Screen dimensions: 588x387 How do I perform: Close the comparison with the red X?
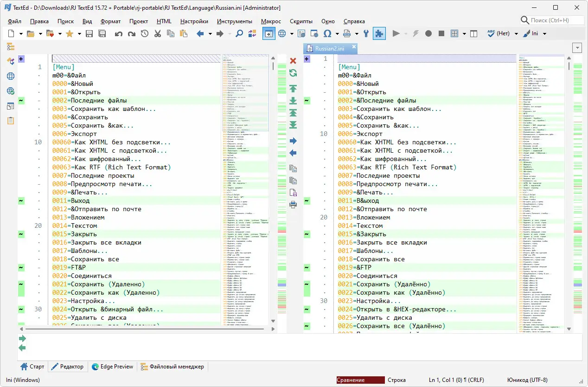coord(293,61)
